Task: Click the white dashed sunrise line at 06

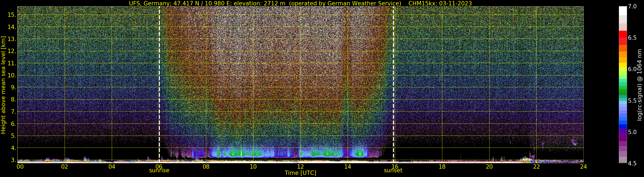Action: [x=159, y=84]
